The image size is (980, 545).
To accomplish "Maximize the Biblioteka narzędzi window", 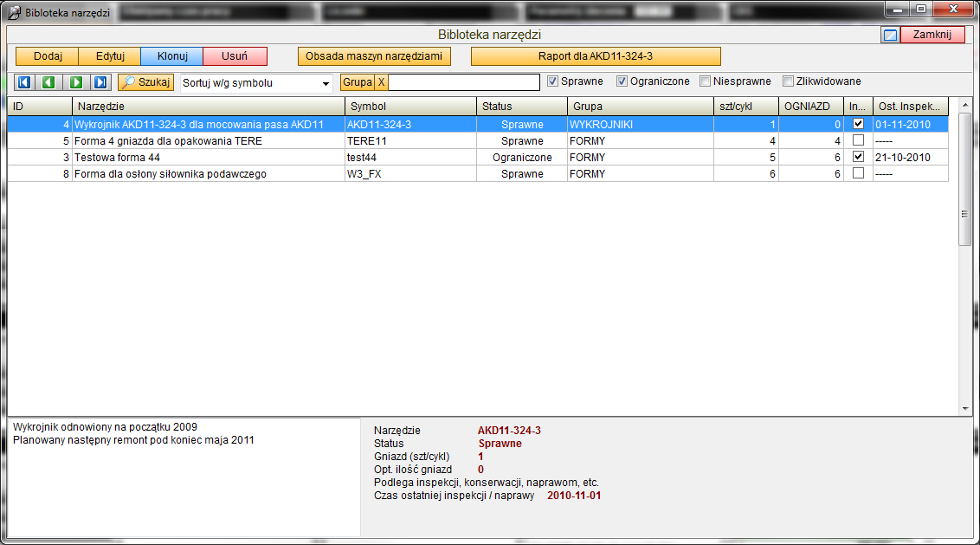I will 920,9.
